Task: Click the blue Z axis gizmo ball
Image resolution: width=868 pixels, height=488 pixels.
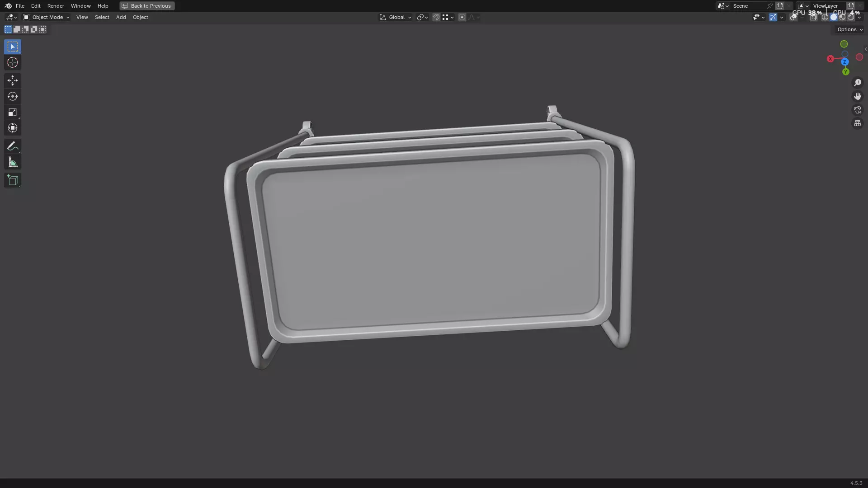Action: [844, 61]
